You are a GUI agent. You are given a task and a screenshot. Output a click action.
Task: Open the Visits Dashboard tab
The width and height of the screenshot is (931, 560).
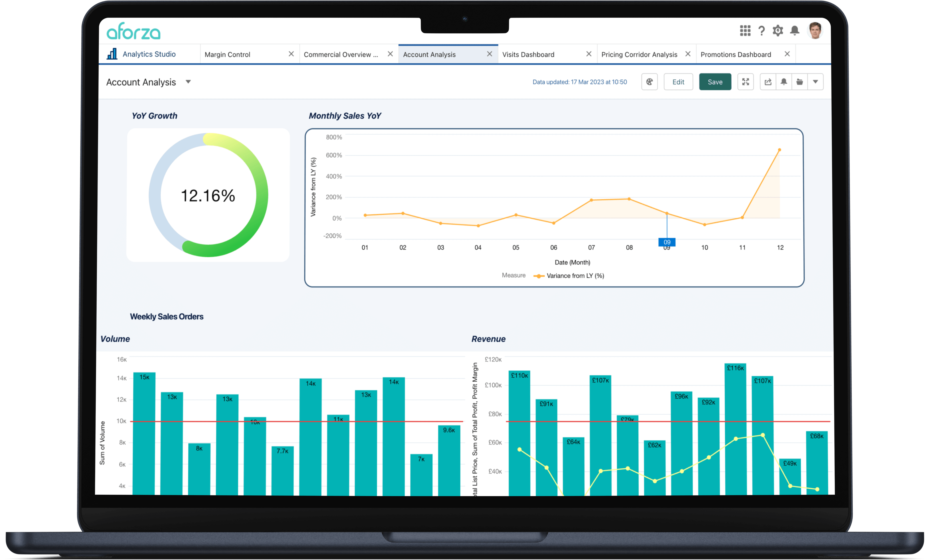(528, 55)
